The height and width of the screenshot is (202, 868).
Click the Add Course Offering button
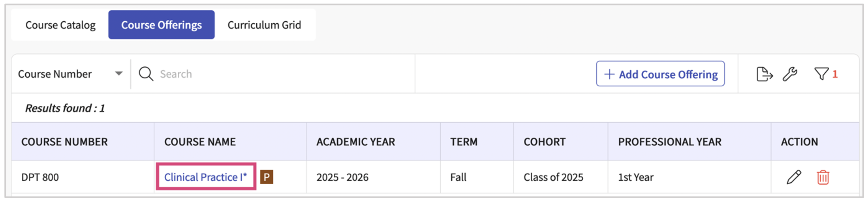coord(660,74)
